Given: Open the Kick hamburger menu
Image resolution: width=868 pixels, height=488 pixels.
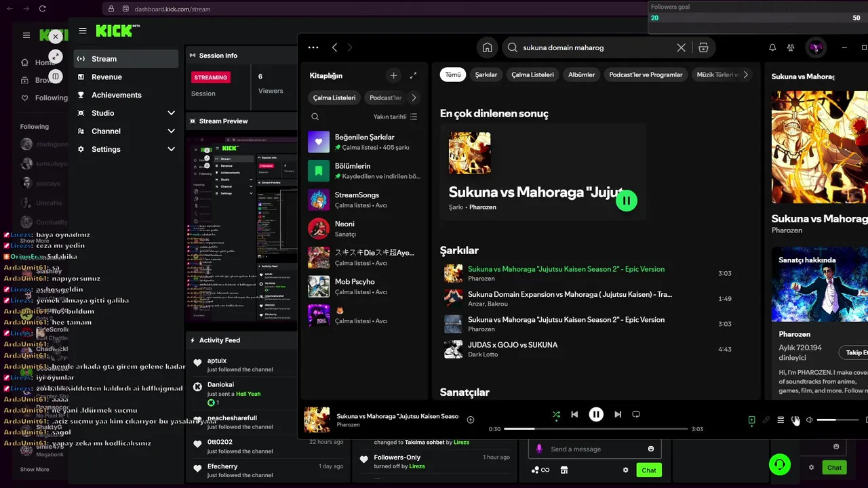Looking at the screenshot, I should [83, 30].
